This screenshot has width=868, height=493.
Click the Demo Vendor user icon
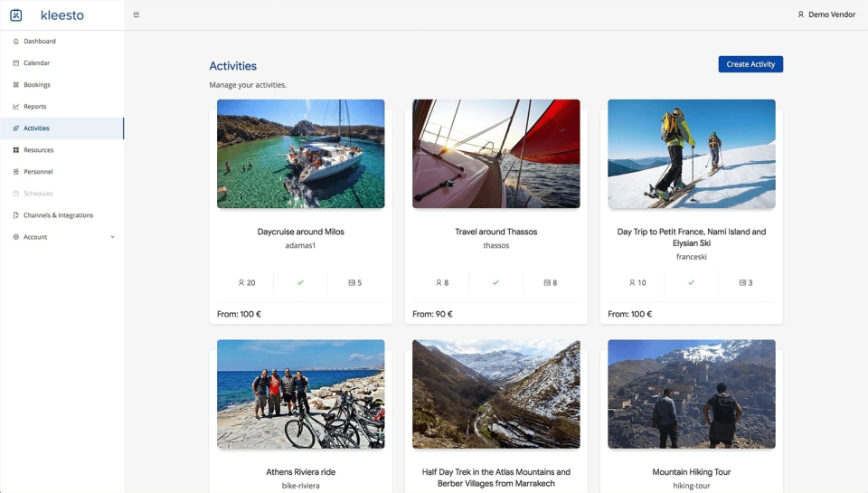[800, 14]
